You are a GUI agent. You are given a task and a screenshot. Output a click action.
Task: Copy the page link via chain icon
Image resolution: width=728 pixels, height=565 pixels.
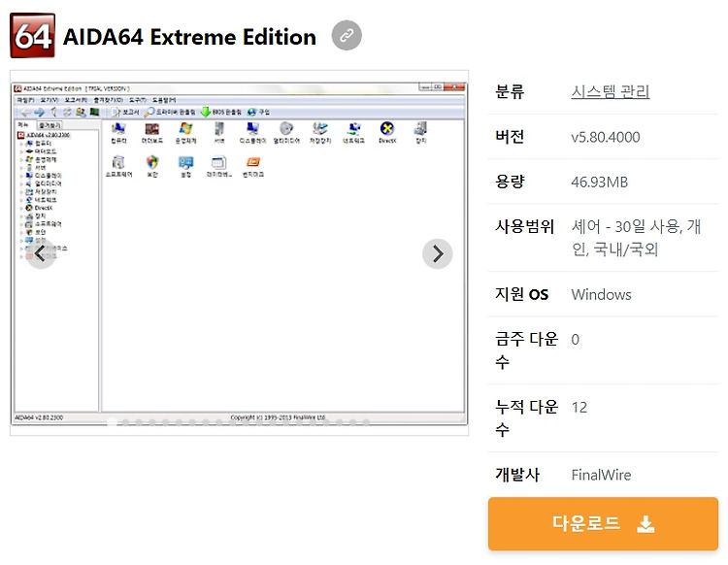[347, 35]
